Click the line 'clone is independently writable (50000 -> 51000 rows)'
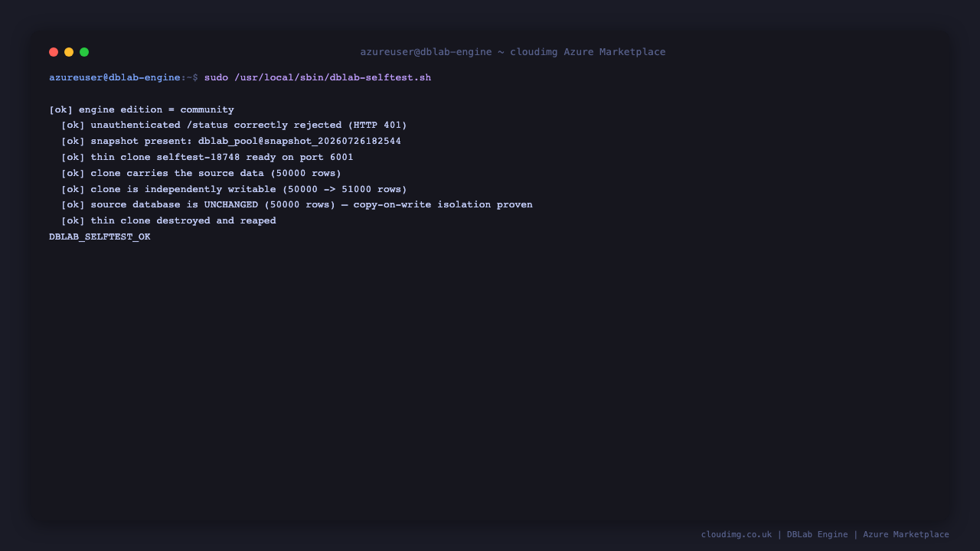 coord(234,189)
